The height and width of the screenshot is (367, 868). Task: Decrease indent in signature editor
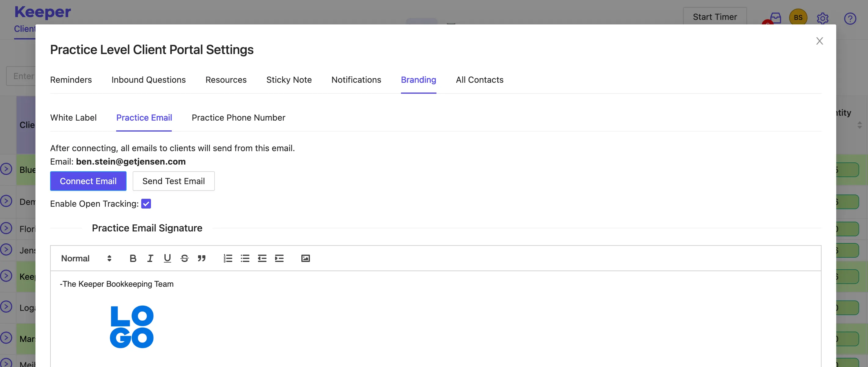coord(262,258)
